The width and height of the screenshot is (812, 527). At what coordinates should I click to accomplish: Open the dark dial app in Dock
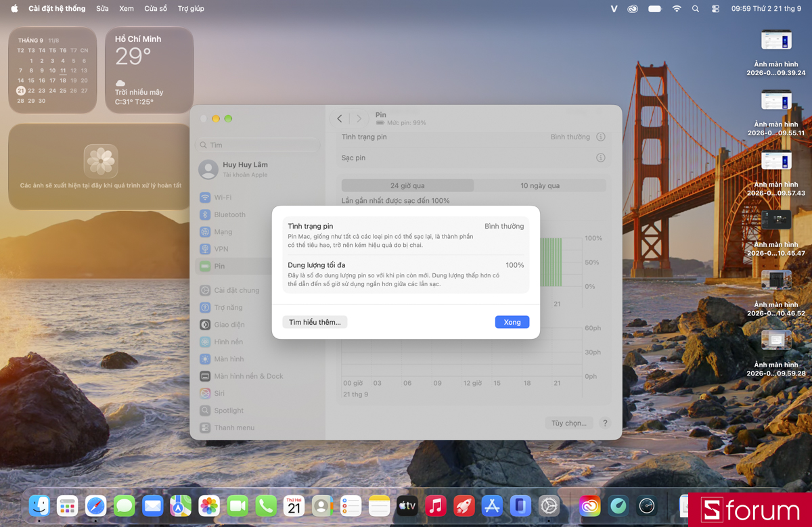647,505
